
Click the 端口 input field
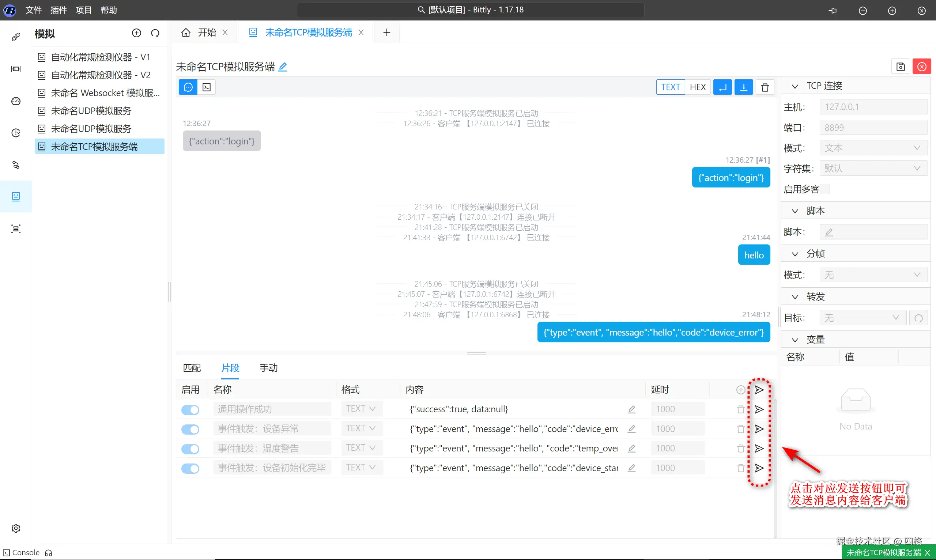point(873,128)
